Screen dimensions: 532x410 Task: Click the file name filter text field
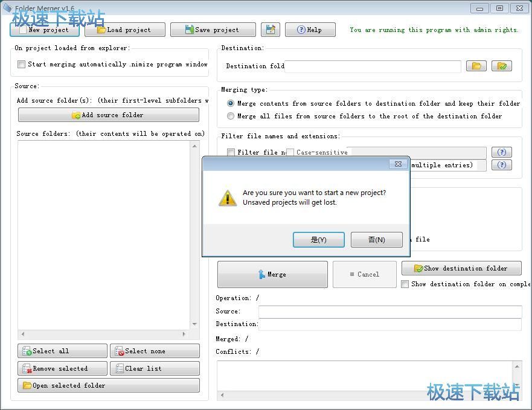point(417,152)
